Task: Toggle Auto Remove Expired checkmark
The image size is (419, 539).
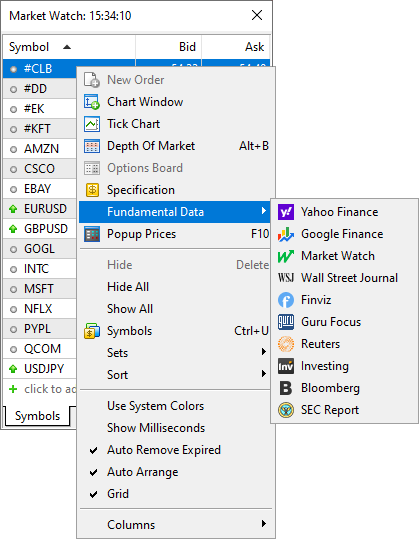Action: point(93,450)
